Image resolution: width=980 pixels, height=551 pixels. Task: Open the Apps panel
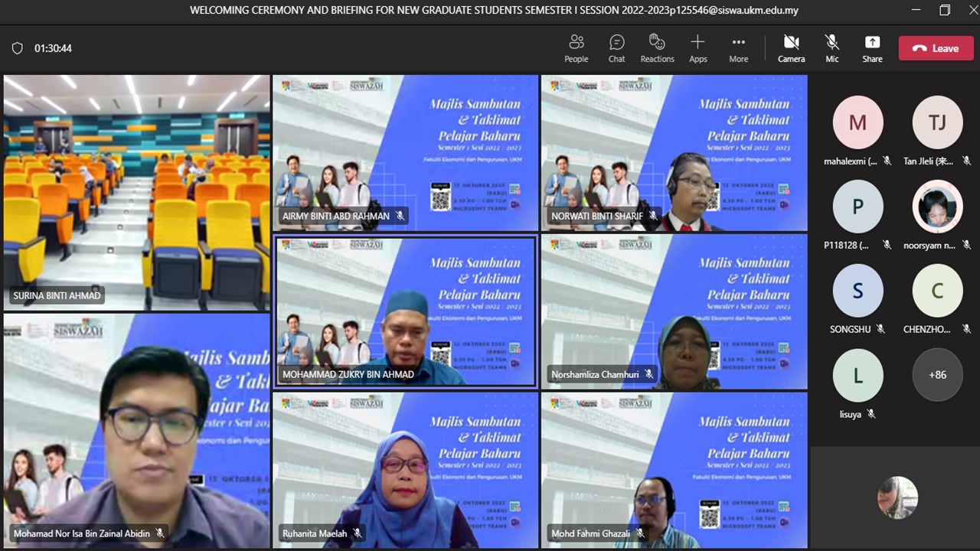coord(697,48)
